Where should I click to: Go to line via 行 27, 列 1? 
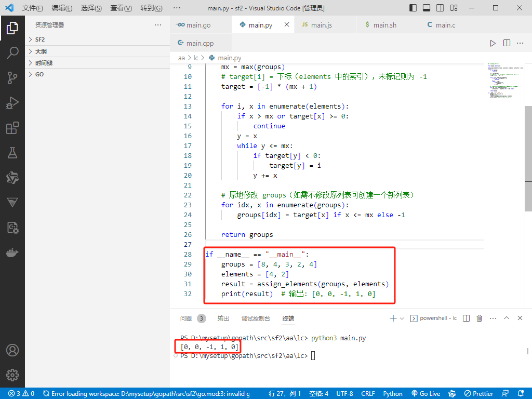click(285, 394)
